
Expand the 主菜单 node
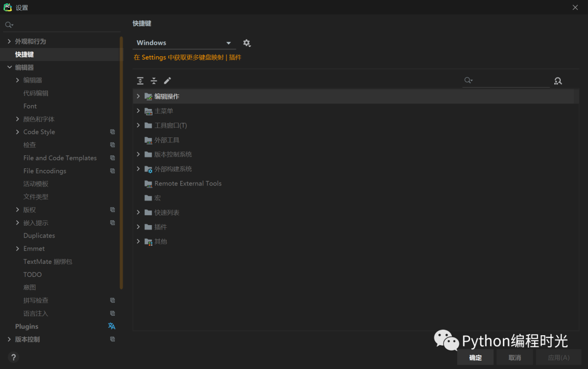[x=138, y=111]
